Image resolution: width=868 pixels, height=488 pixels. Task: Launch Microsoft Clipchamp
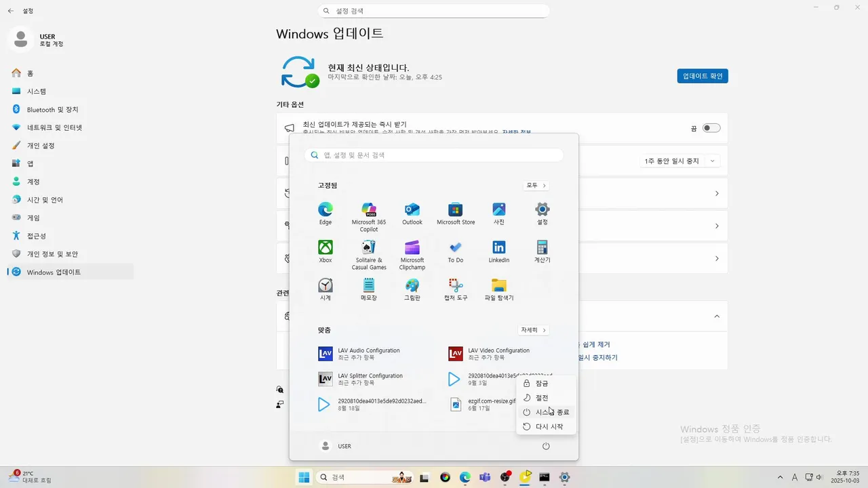tap(412, 255)
